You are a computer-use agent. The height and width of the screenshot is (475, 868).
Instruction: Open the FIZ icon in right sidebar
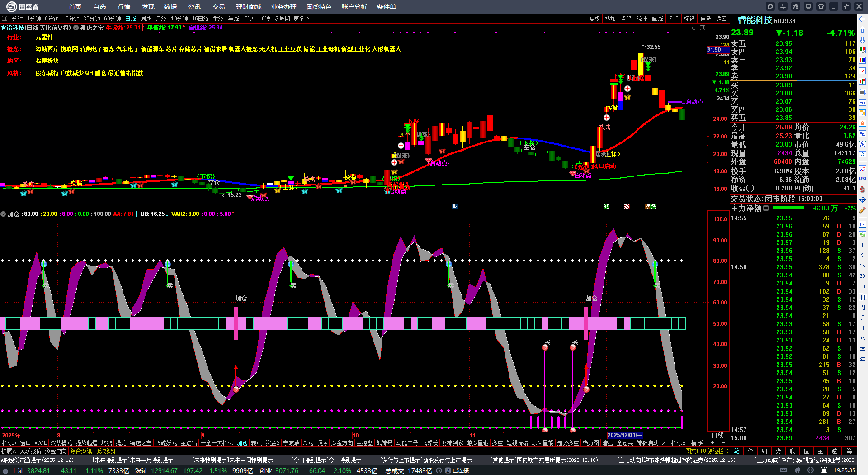click(x=863, y=134)
